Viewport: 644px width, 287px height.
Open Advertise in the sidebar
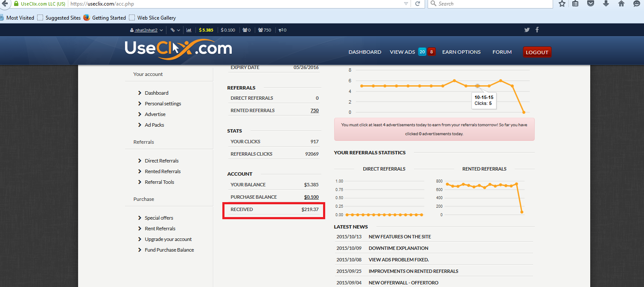(x=155, y=114)
